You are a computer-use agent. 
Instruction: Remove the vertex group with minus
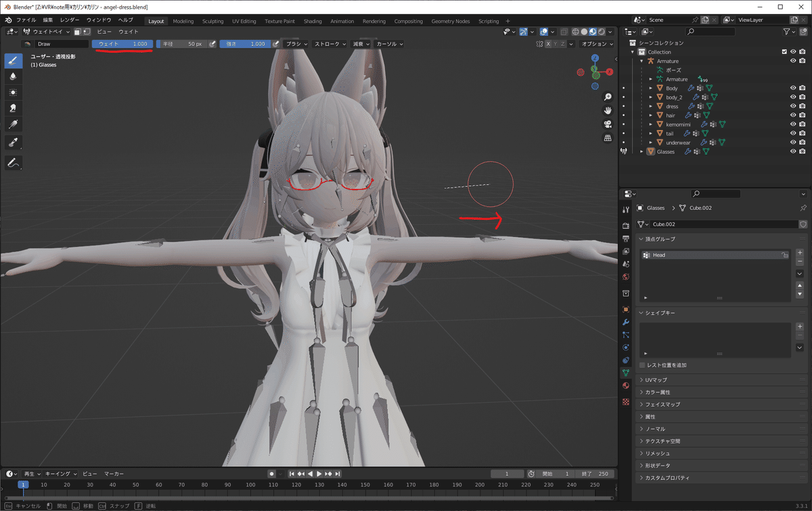800,261
